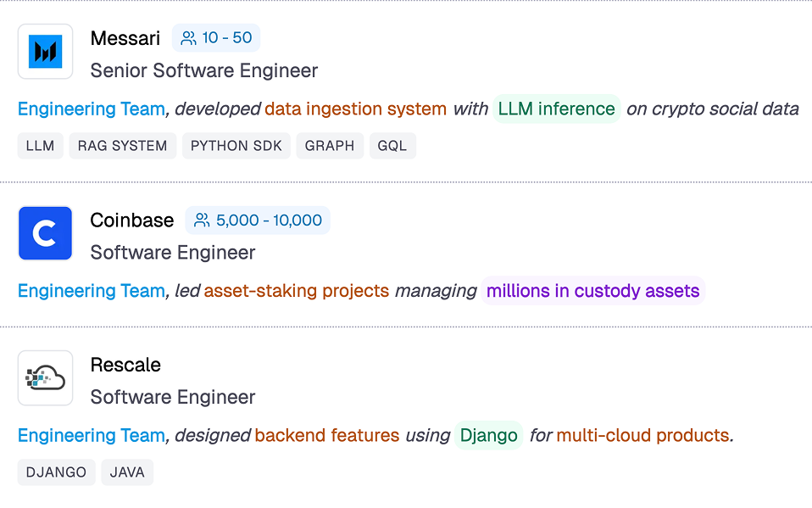Click the multi-cloud products phrase
Viewport: 812px width, 508px height.
(x=642, y=435)
